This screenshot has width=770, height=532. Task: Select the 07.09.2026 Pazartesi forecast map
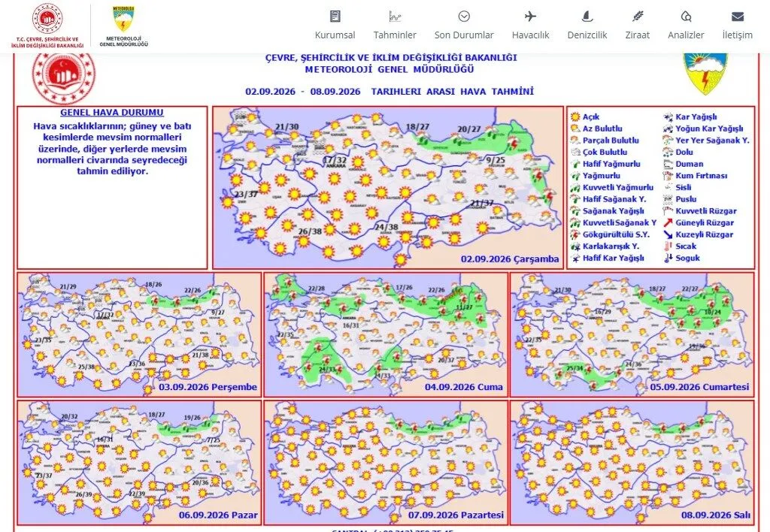386,462
